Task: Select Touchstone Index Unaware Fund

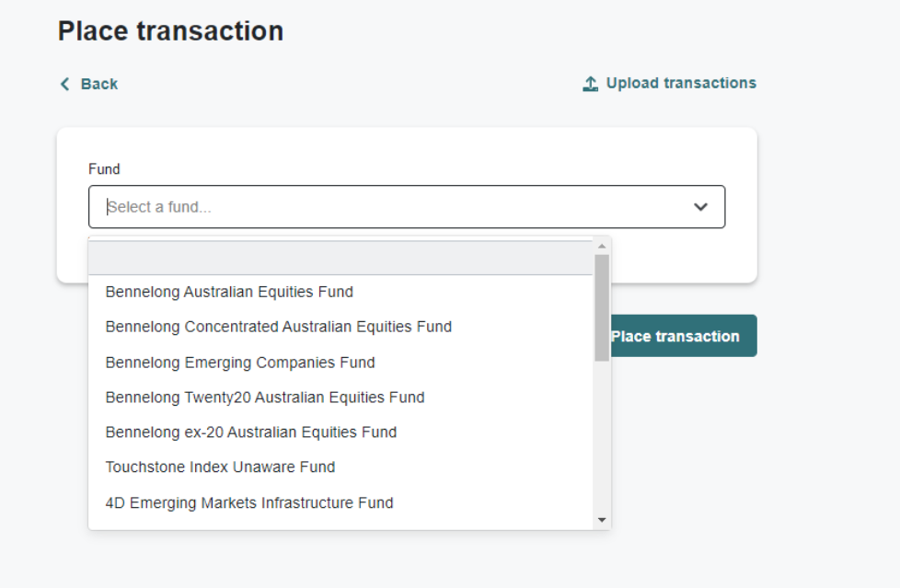Action: pyautogui.click(x=220, y=467)
